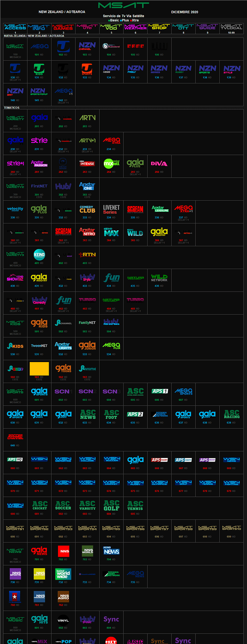Select the Velocity Channel logo, channel 330
Screen dimensions: 247x644
coord(15,209)
